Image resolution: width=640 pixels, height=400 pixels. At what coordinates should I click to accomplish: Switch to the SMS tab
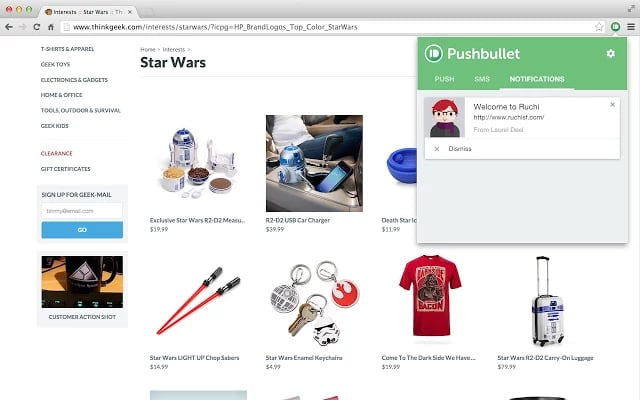482,79
